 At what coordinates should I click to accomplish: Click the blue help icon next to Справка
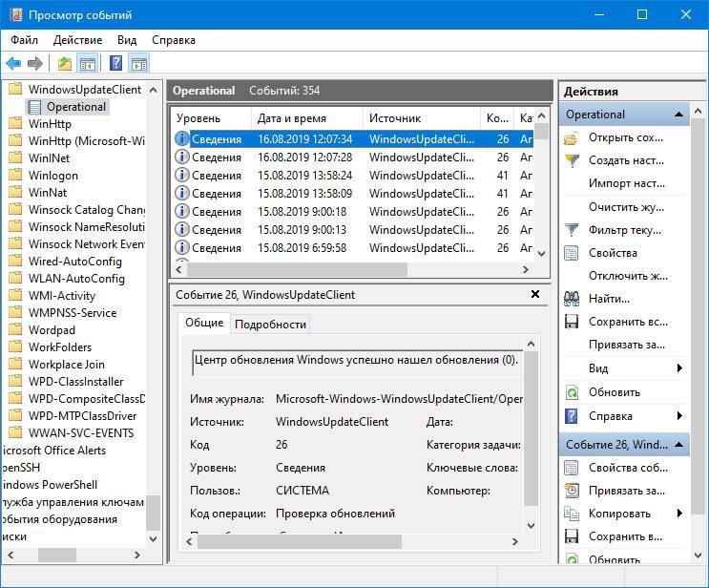tap(572, 415)
